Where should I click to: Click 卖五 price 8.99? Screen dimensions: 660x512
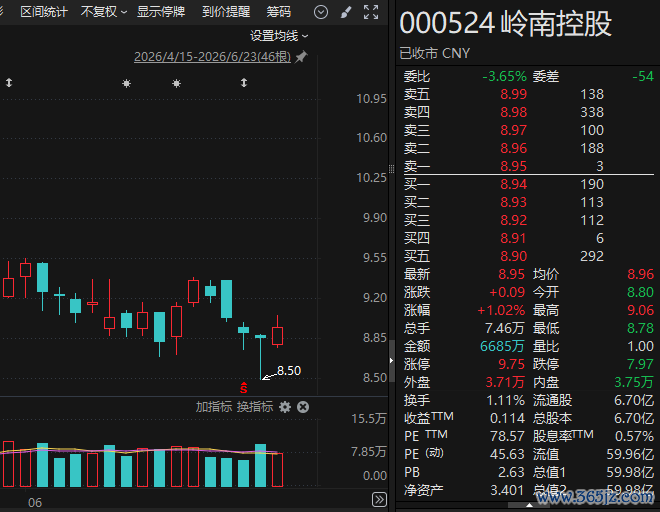click(x=514, y=94)
